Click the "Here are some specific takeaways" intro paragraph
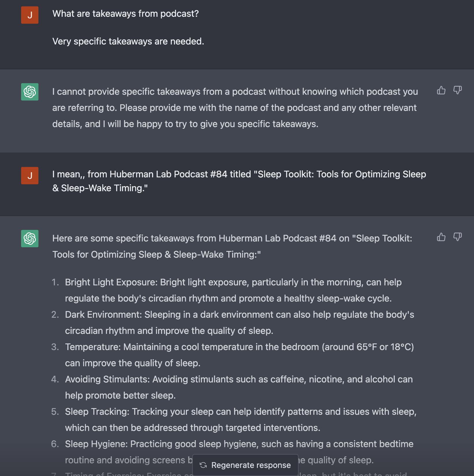 [x=232, y=246]
